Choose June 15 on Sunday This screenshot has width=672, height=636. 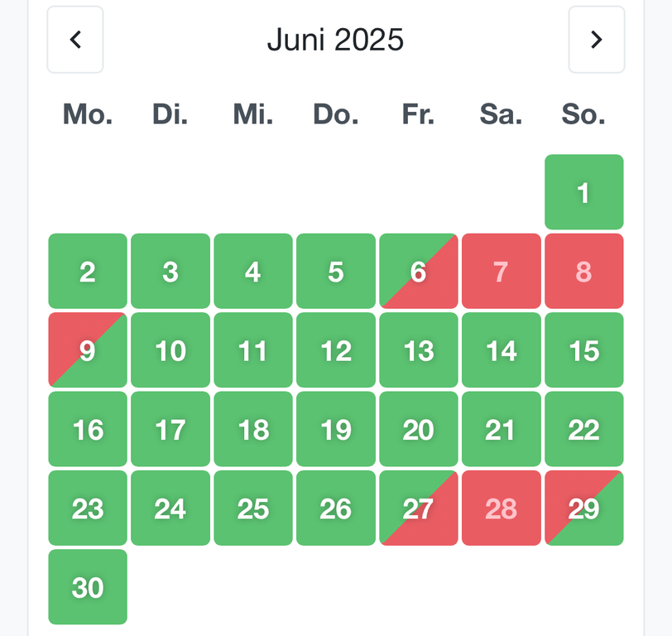[583, 350]
